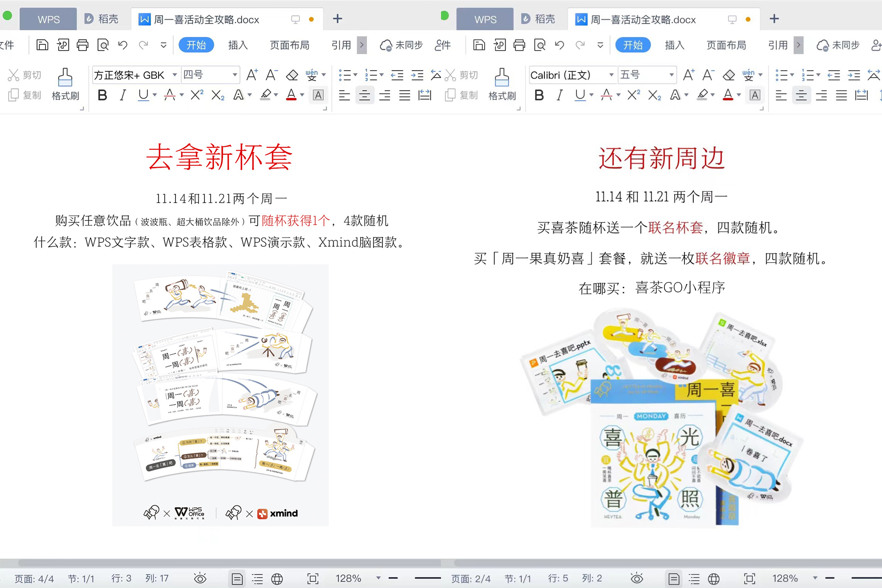The width and height of the screenshot is (882, 588).
Task: Click cup sleeve image in left document
Action: tap(220, 395)
